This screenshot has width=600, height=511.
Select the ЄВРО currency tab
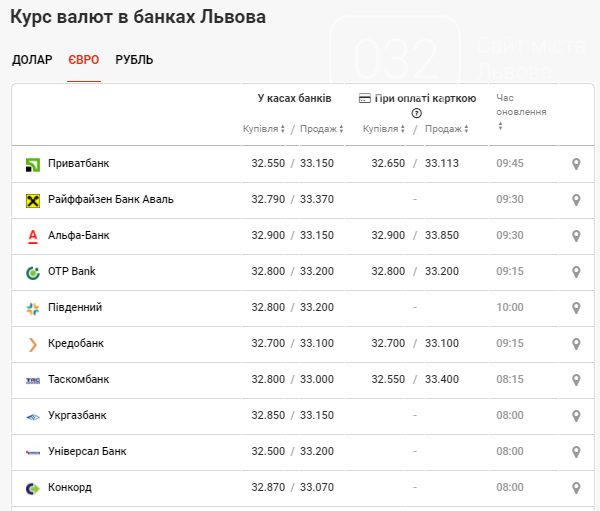84,60
